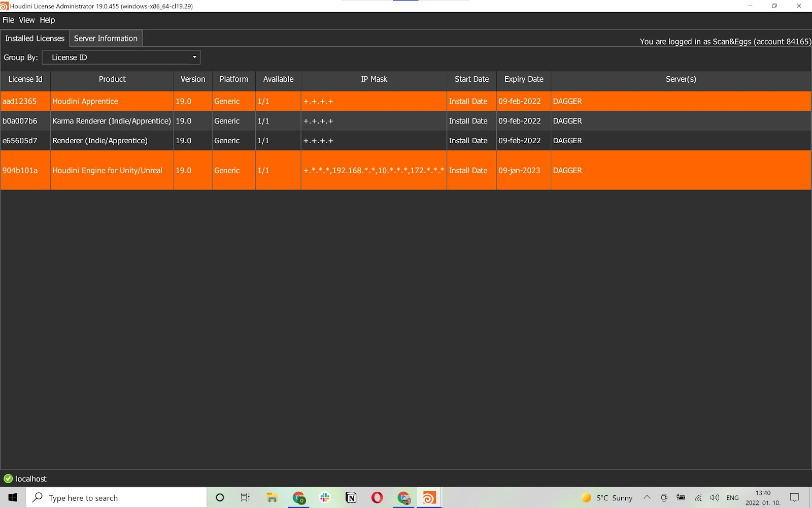
Task: Sort by the License Id column header
Action: tap(25, 79)
